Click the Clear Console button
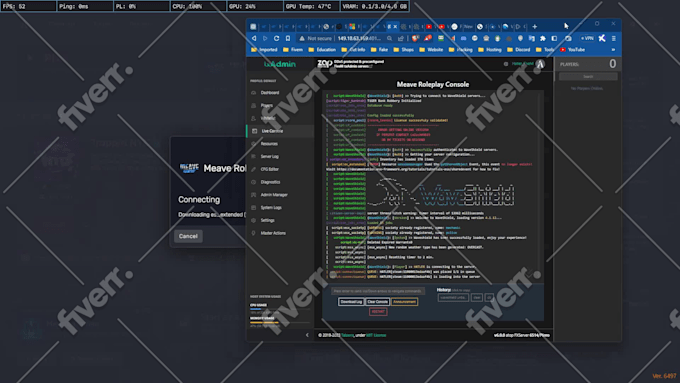 377,302
